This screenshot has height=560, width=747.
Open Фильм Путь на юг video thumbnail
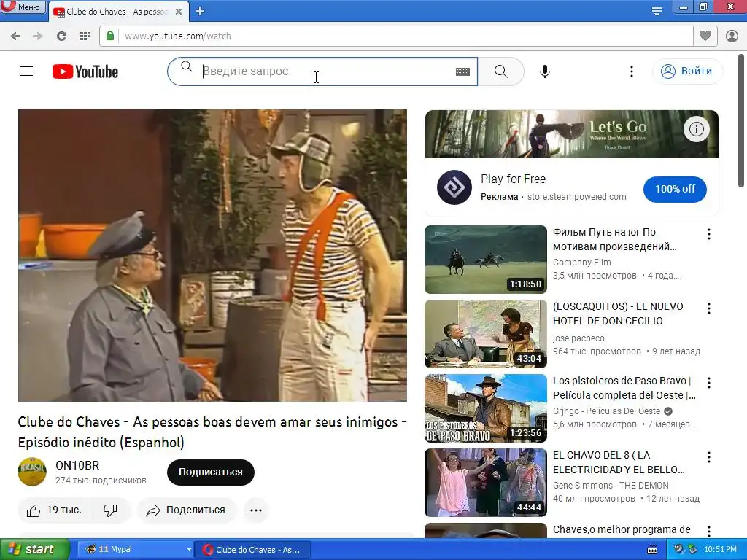click(485, 260)
